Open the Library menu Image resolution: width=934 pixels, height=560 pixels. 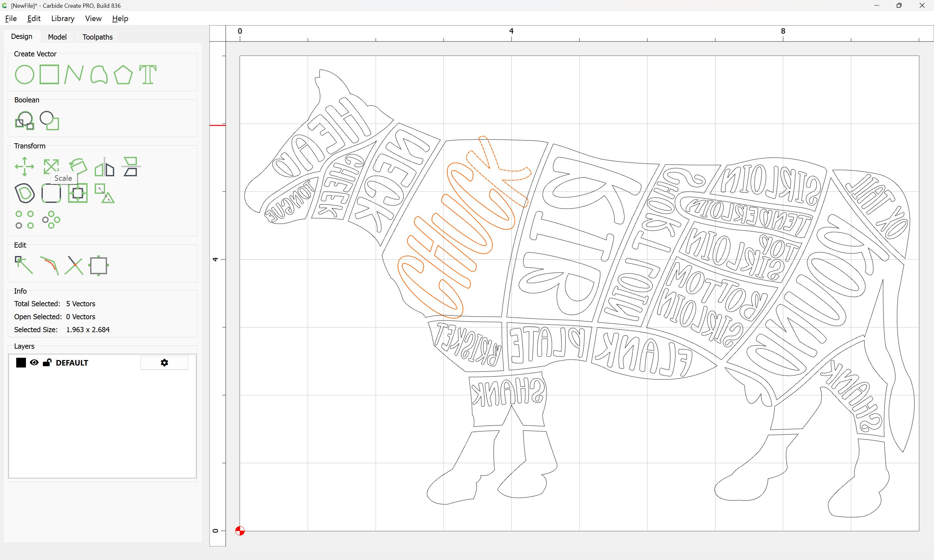click(63, 18)
